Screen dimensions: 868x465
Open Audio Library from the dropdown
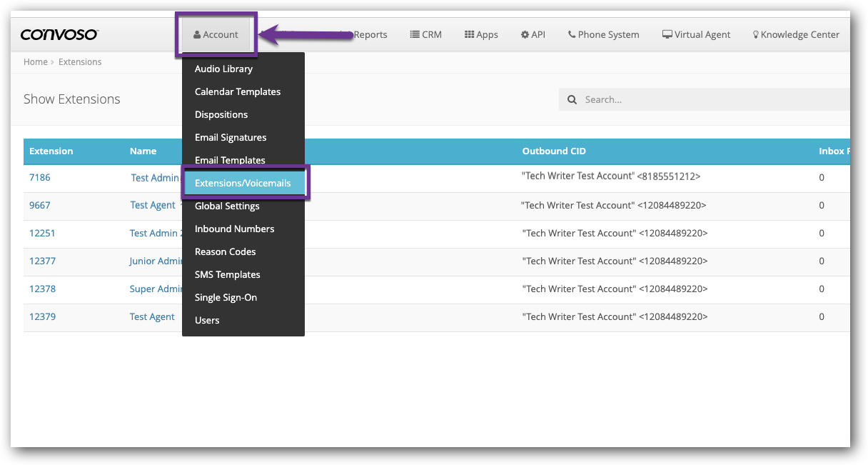click(223, 69)
